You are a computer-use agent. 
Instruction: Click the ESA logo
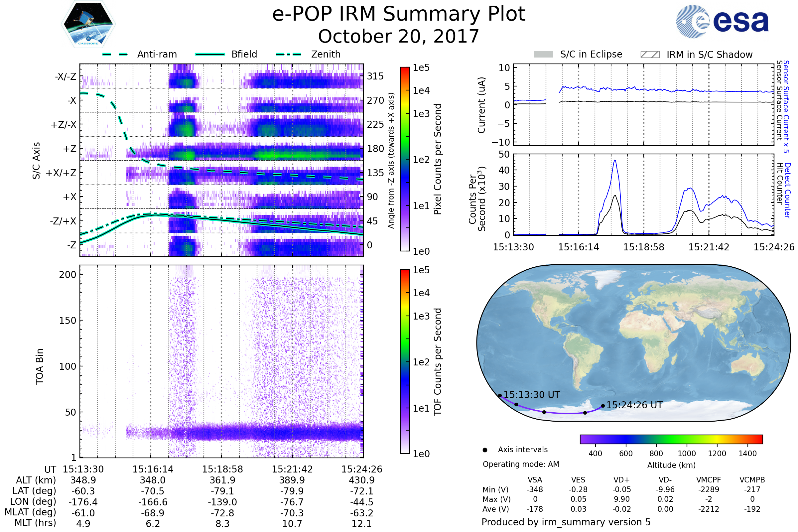coord(722,21)
